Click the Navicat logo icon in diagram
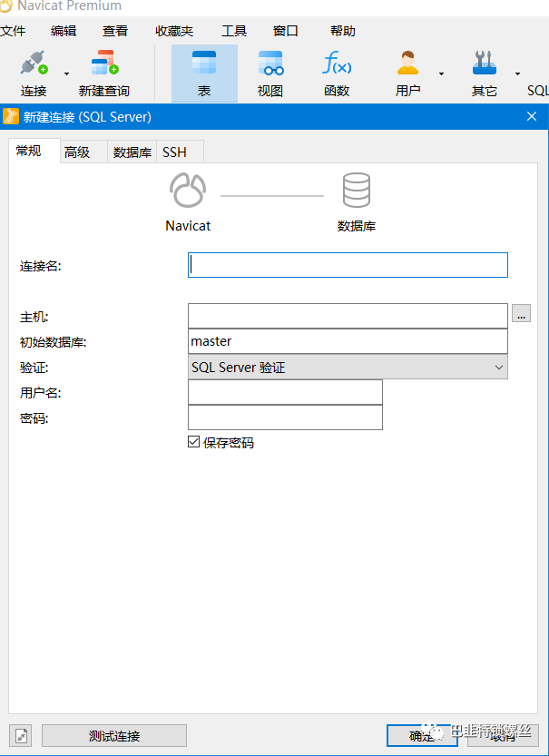Screen dimensions: 549x756 pos(188,191)
